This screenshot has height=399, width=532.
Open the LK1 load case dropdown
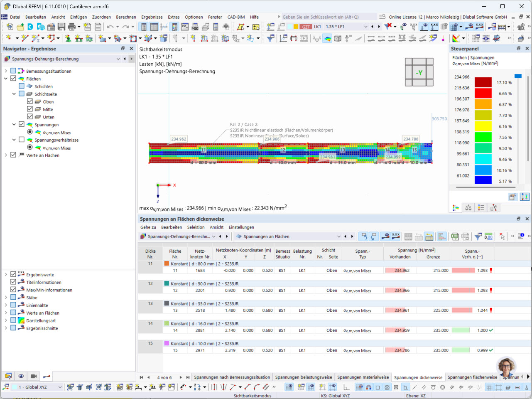coord(365,27)
